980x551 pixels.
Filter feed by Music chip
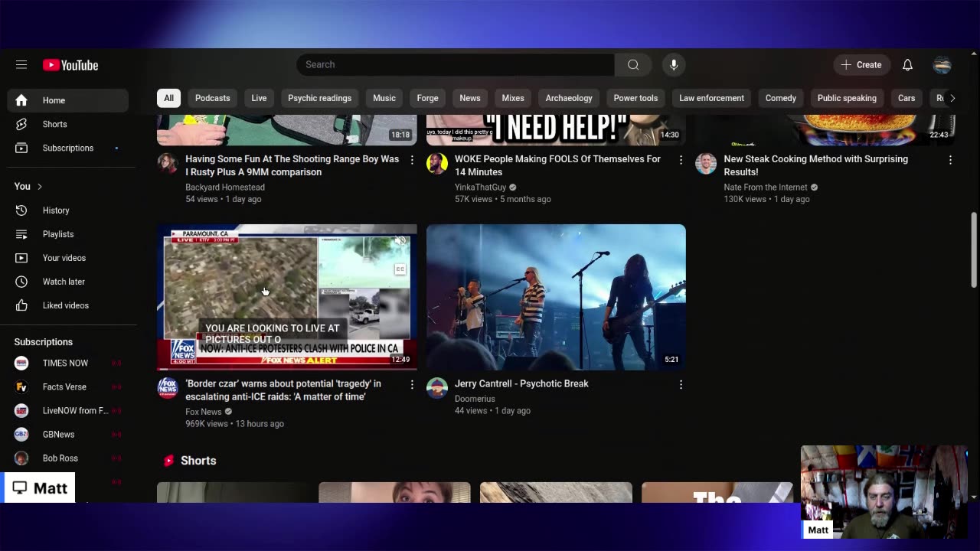[384, 98]
